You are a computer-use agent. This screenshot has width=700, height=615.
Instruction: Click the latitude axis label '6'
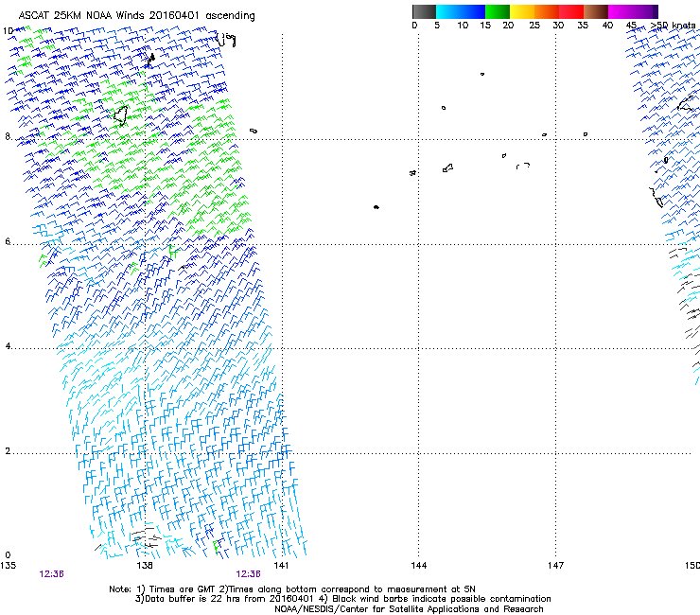[8, 241]
